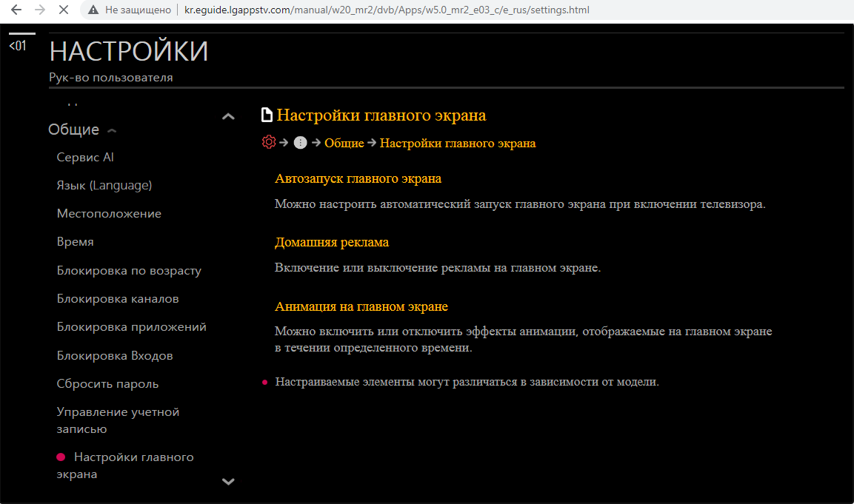Open the Сервис AI menu item
Viewport: 854px width, 504px height.
(x=85, y=157)
